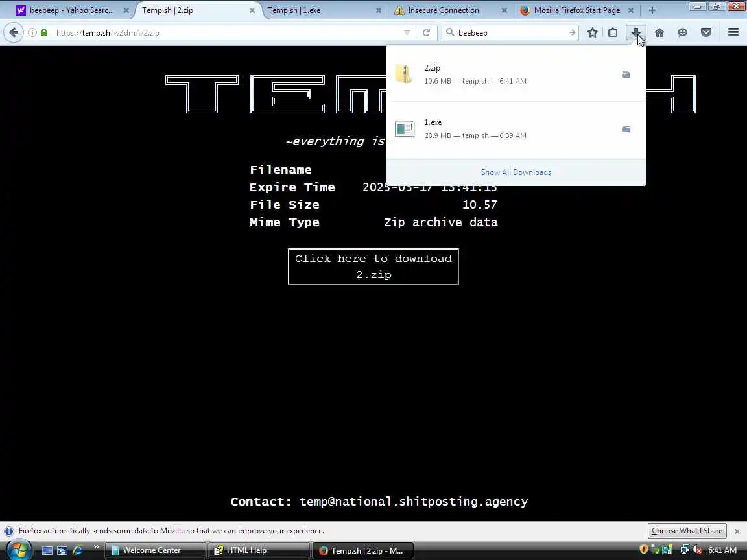The image size is (747, 560).
Task: Open the 2.zip downloaded file entry
Action: coord(516,75)
